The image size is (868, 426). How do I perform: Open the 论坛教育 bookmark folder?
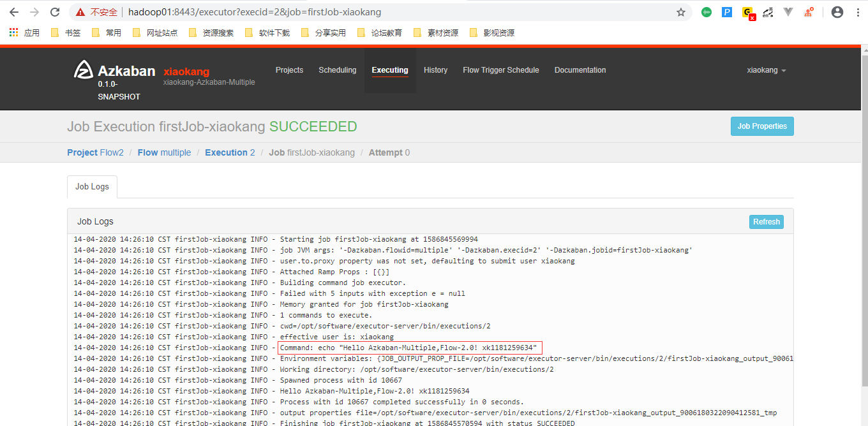click(379, 33)
